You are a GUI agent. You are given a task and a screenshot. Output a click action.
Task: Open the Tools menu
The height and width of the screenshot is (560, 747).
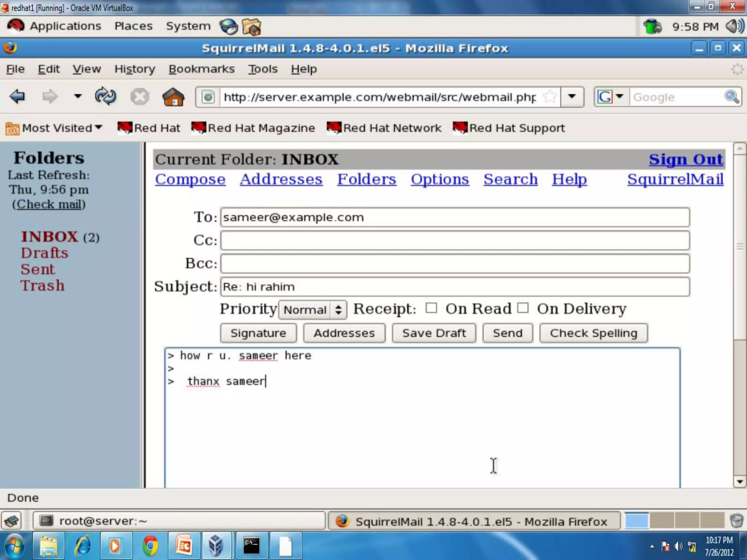pos(263,69)
